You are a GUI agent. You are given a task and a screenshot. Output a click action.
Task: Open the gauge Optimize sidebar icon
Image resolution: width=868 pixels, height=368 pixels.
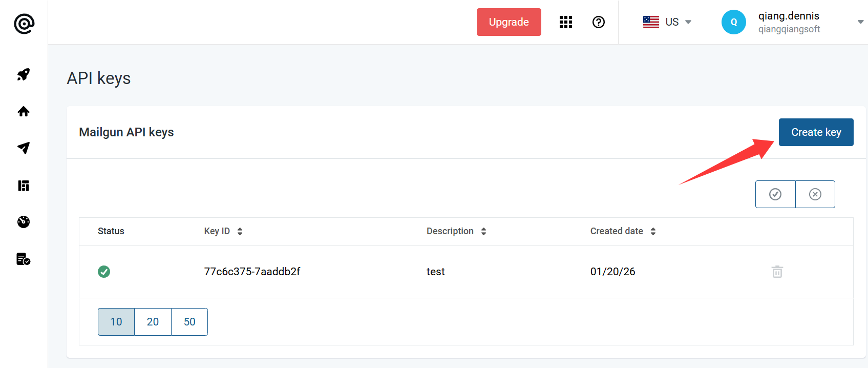[x=24, y=222]
